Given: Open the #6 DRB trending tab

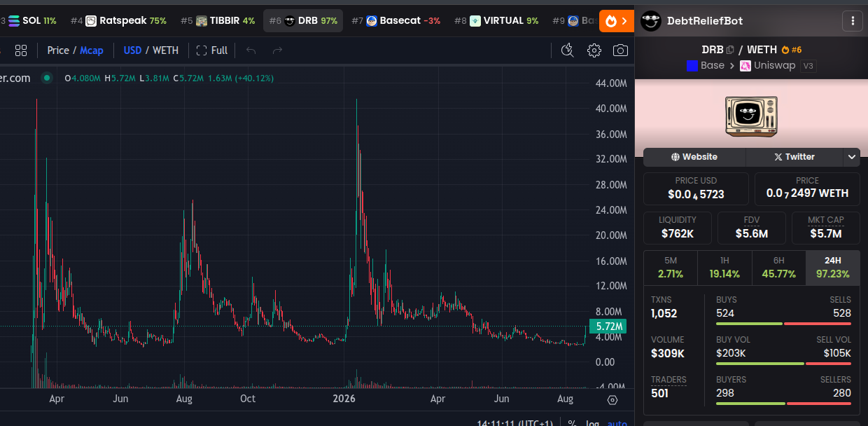Looking at the screenshot, I should [303, 21].
